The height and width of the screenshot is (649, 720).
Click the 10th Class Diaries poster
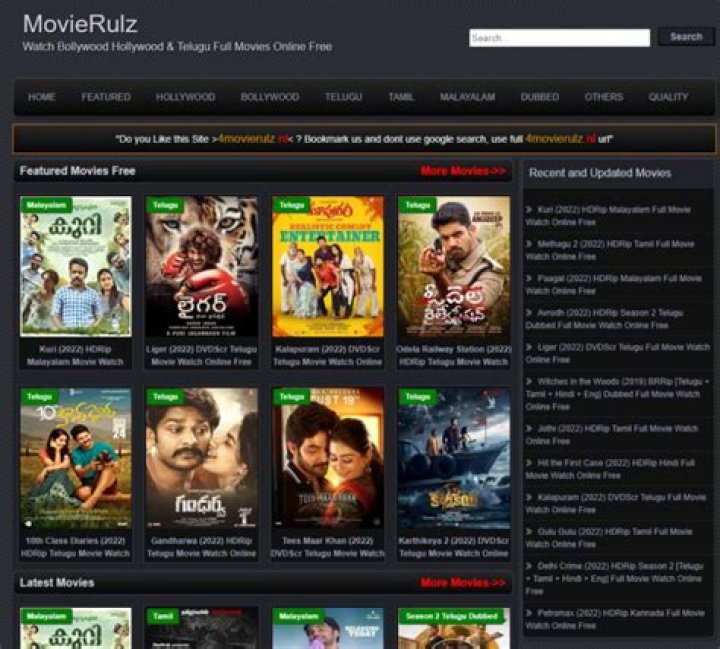click(x=76, y=459)
